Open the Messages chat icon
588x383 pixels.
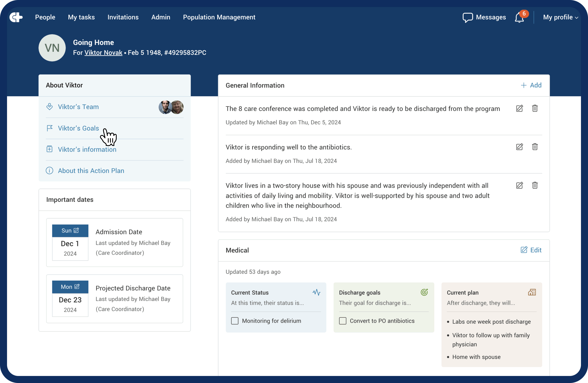[467, 18]
